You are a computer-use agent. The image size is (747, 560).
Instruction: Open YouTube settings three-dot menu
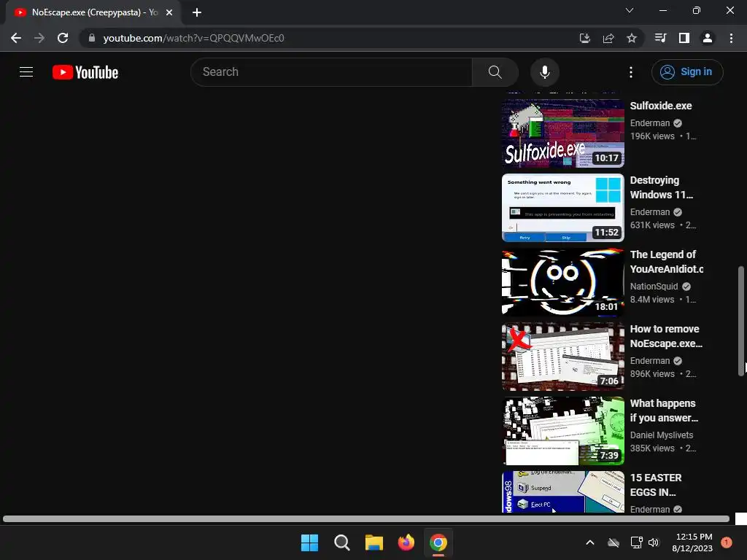point(631,72)
